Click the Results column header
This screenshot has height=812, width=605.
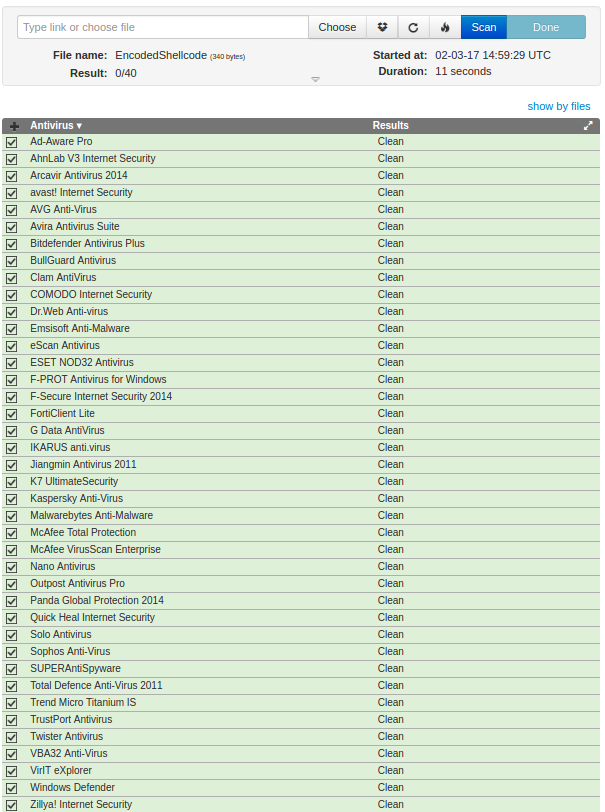pos(391,125)
